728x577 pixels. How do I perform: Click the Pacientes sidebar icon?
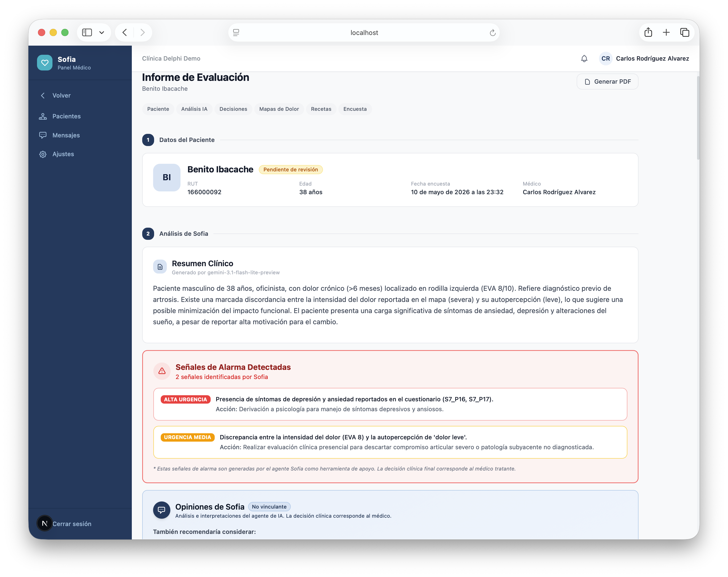pyautogui.click(x=43, y=116)
